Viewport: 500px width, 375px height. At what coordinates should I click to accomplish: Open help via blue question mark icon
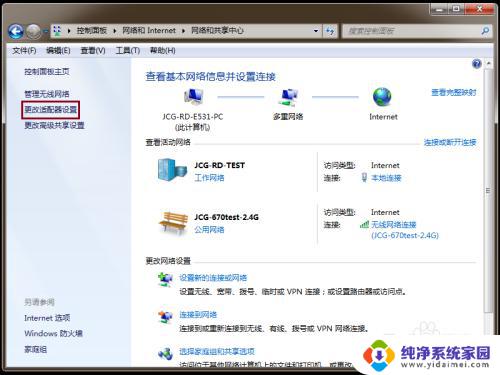coord(477,63)
